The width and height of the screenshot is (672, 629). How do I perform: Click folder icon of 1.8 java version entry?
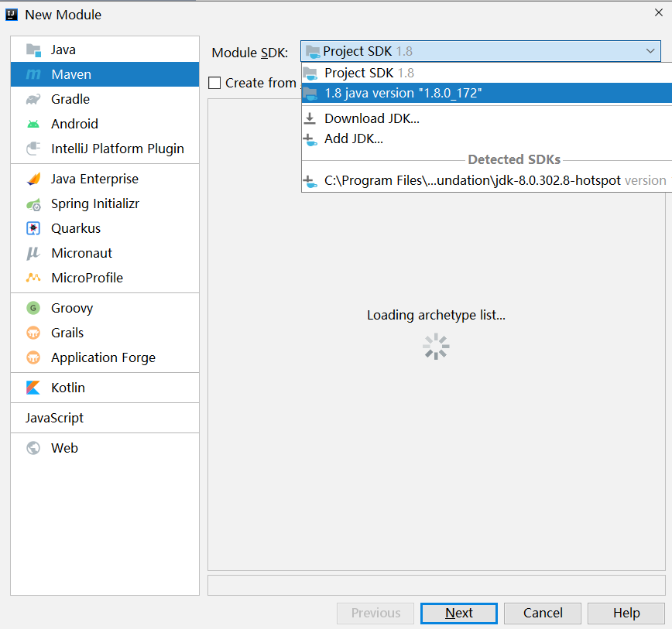click(x=310, y=94)
